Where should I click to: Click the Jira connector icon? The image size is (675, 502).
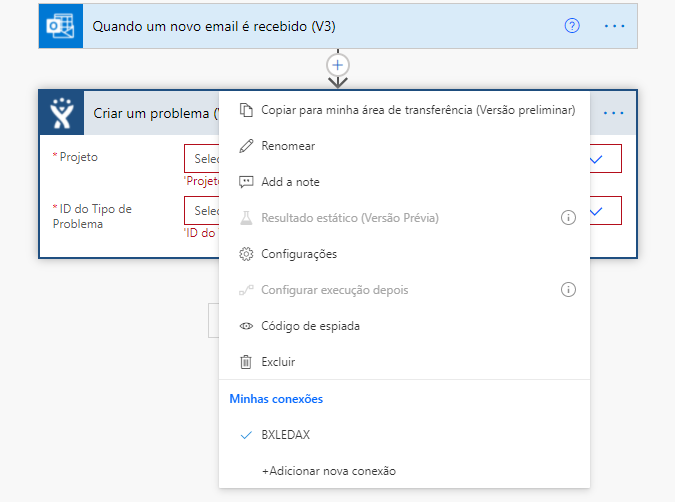62,113
